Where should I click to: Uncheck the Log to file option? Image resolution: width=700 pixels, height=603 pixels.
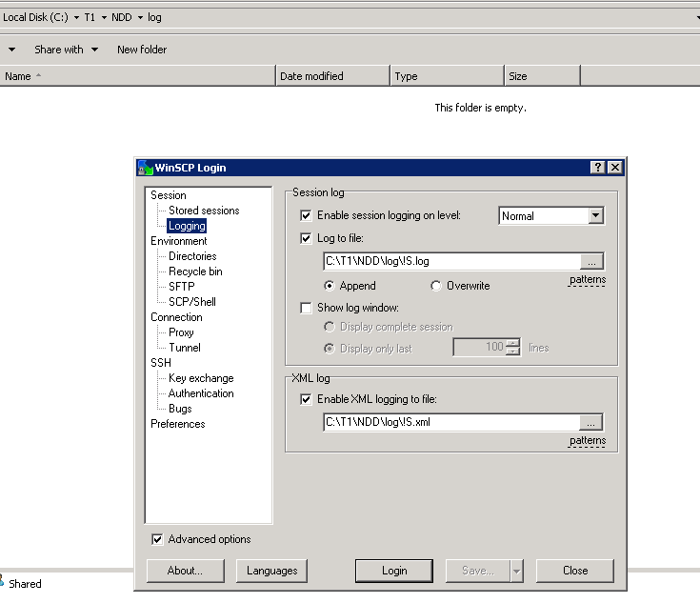click(x=306, y=239)
